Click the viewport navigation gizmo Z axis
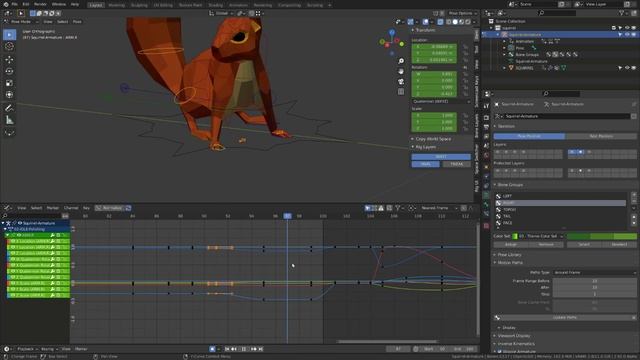The height and width of the screenshot is (360, 640). pyautogui.click(x=392, y=32)
